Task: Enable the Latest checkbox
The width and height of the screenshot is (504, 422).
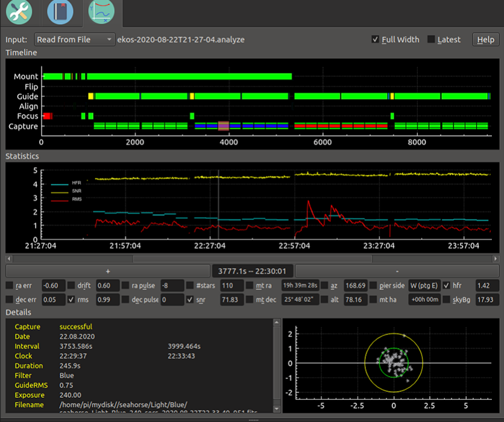Action: 431,40
